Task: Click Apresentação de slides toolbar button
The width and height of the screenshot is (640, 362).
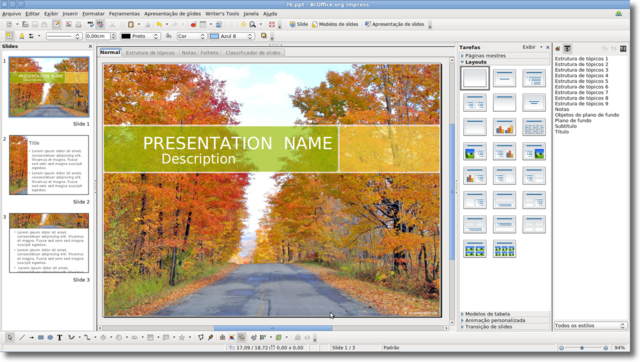Action: point(394,24)
